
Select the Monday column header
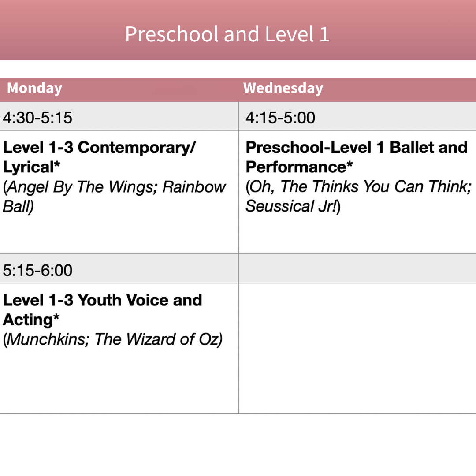coord(34,88)
